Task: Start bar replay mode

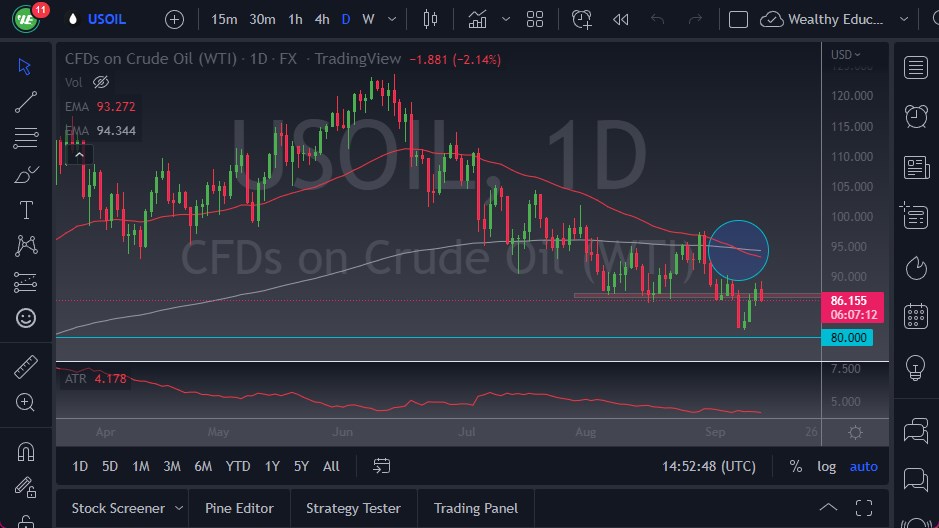Action: pos(620,20)
